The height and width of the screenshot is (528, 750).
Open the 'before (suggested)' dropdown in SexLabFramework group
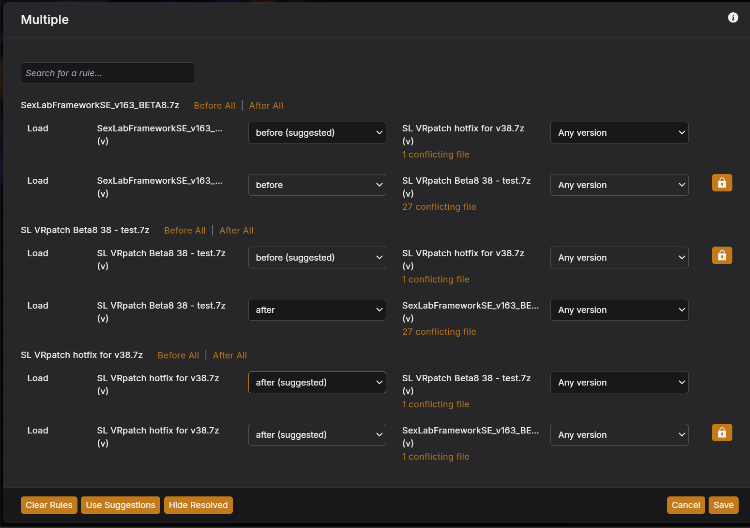point(317,132)
